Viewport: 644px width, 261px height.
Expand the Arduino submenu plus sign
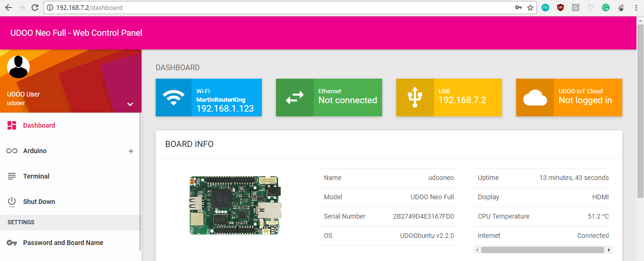131,151
